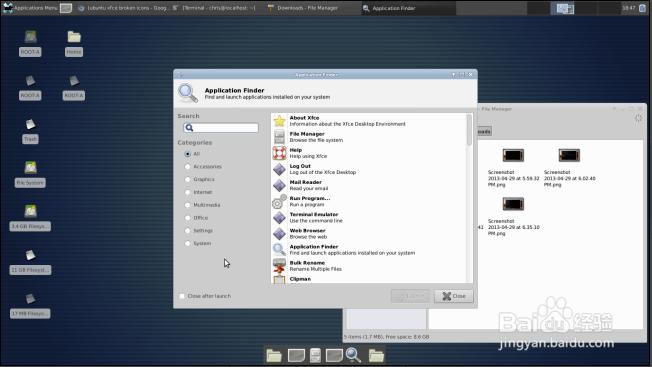Select the Log Out entry icon
The image size is (652, 367).
click(279, 169)
